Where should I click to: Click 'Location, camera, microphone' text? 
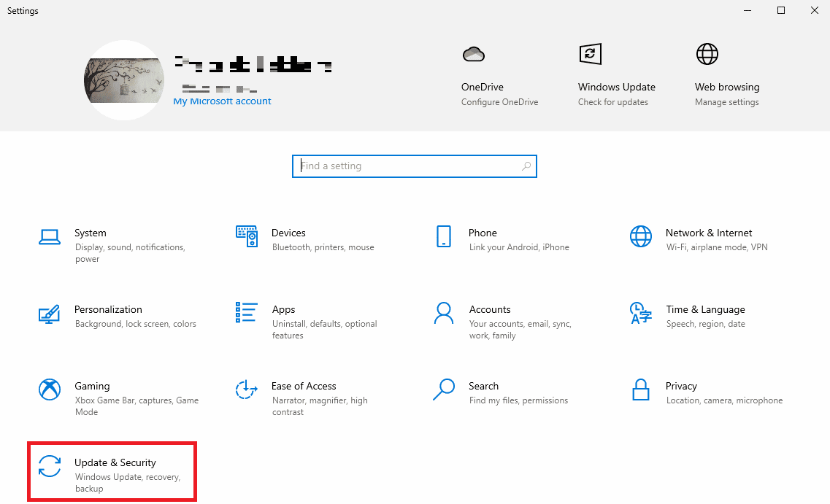[724, 400]
